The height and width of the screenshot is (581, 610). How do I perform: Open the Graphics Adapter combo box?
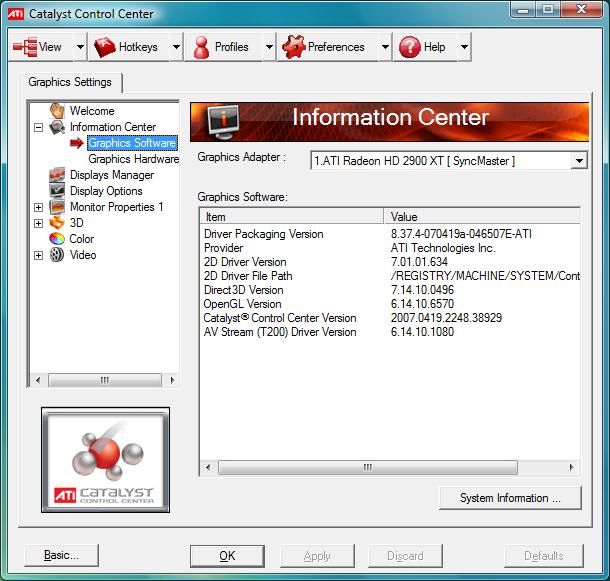[x=449, y=160]
